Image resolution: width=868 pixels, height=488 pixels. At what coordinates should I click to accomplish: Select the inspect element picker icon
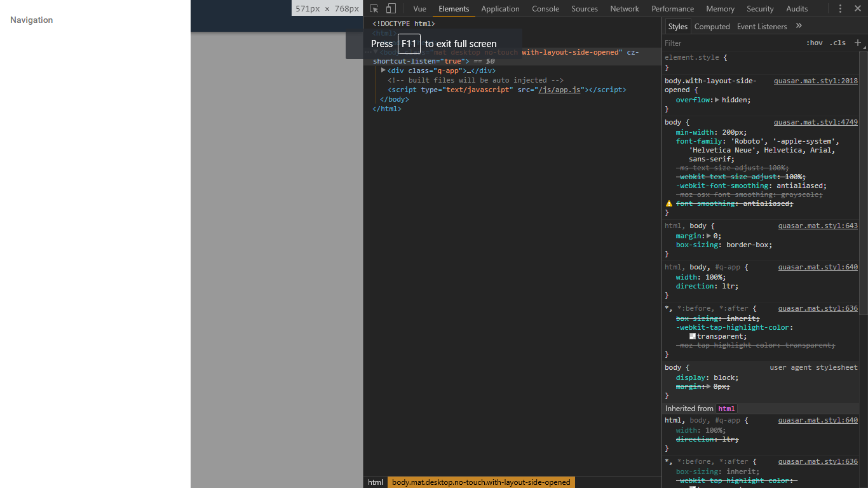[374, 8]
